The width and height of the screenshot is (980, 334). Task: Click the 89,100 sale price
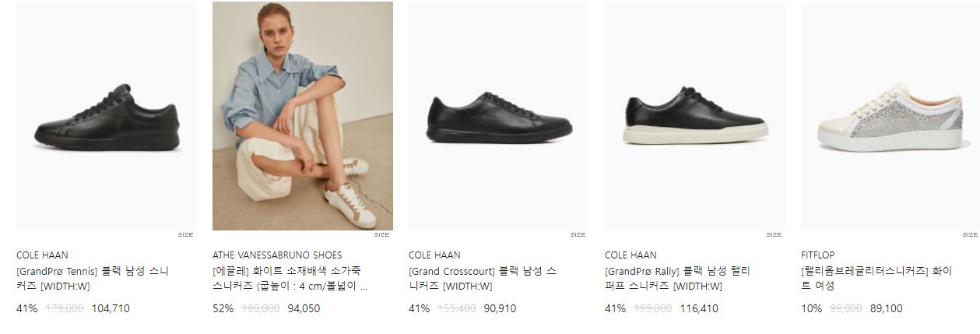pos(887,308)
